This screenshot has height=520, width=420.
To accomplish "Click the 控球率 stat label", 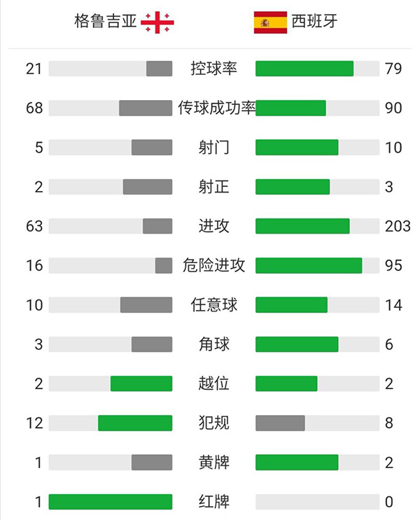I will [213, 69].
